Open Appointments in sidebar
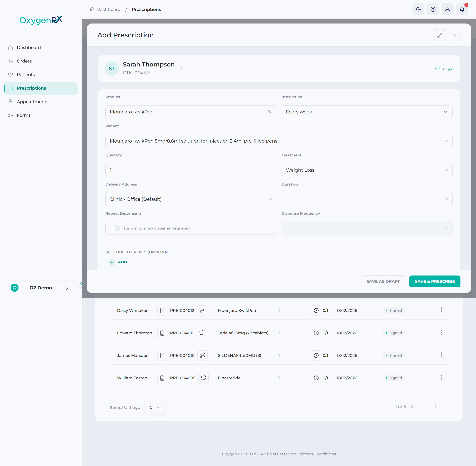The width and height of the screenshot is (476, 466). pos(41,102)
